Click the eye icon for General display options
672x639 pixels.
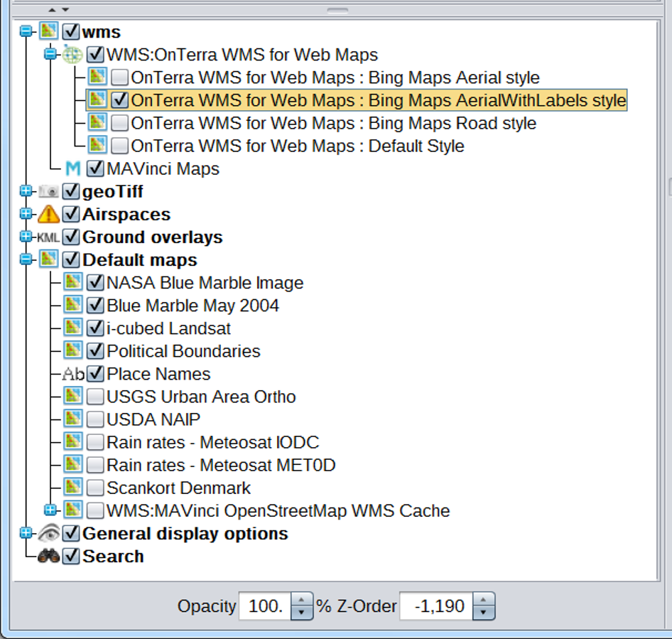click(48, 533)
